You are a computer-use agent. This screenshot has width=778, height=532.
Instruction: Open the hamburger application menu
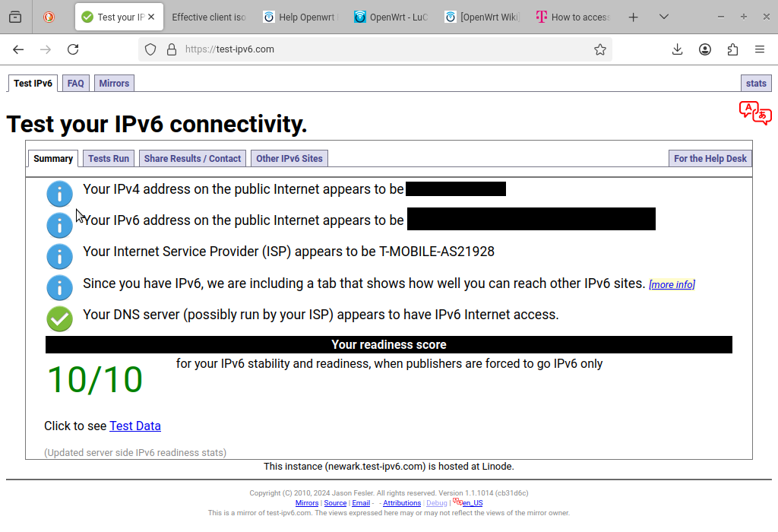click(x=760, y=49)
